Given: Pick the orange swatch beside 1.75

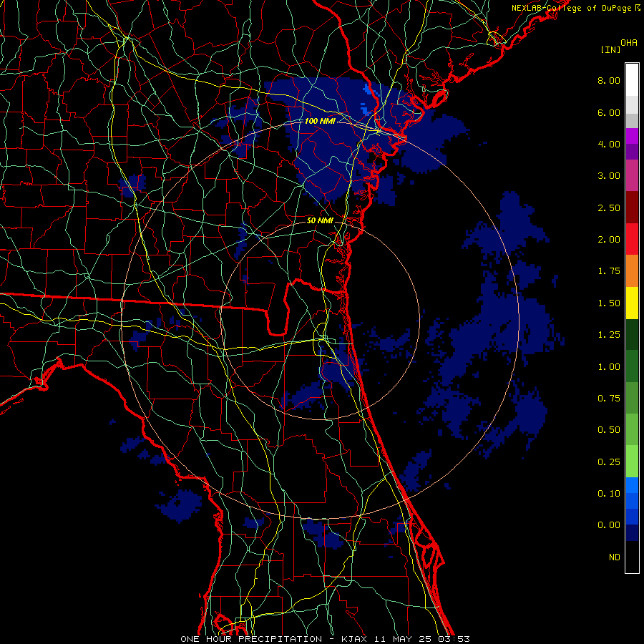Looking at the screenshot, I should 632,270.
